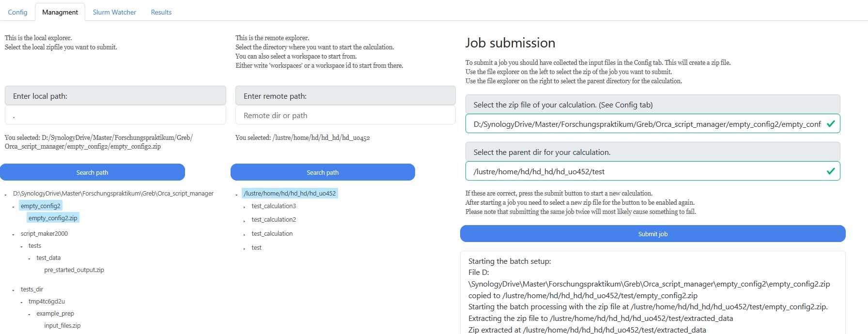Switch to the Config tab

[17, 12]
